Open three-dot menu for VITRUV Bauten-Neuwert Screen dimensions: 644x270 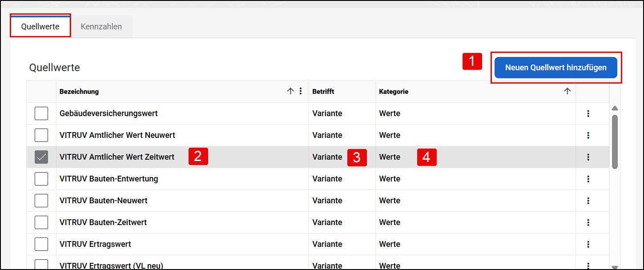point(588,201)
